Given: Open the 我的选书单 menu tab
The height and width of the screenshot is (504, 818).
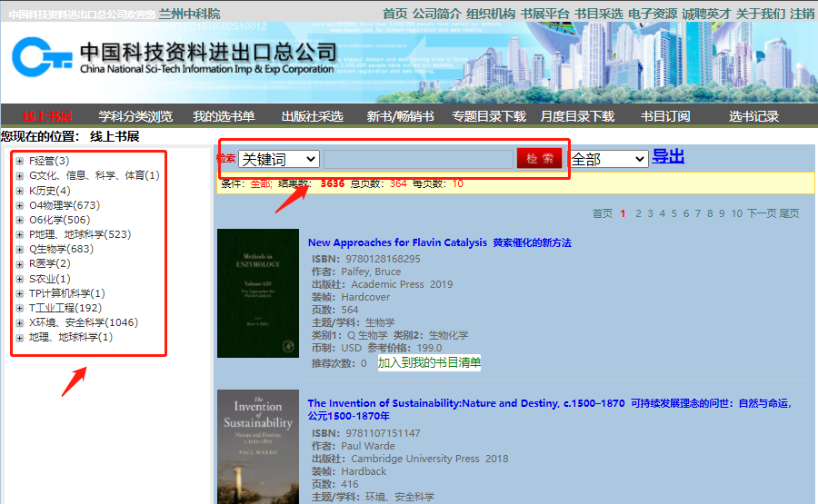Looking at the screenshot, I should coord(224,116).
